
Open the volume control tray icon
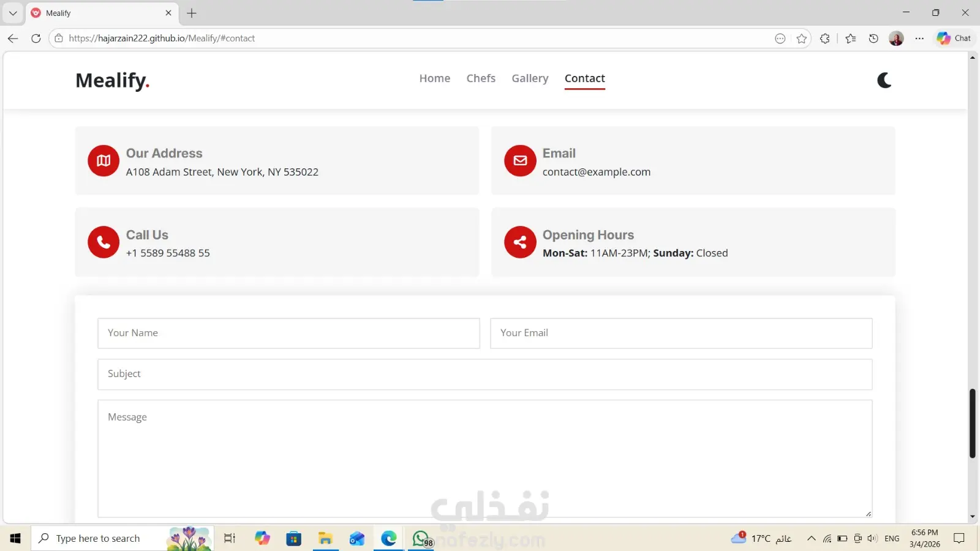(872, 539)
